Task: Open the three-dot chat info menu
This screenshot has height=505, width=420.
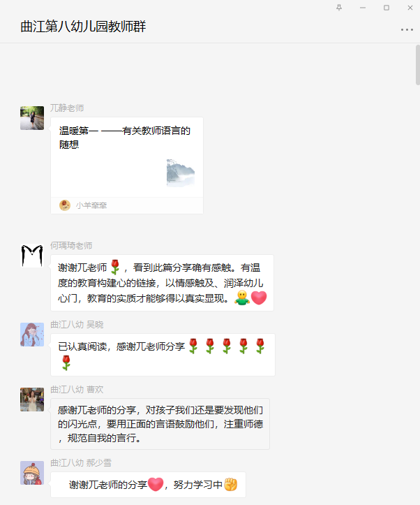Action: click(407, 29)
